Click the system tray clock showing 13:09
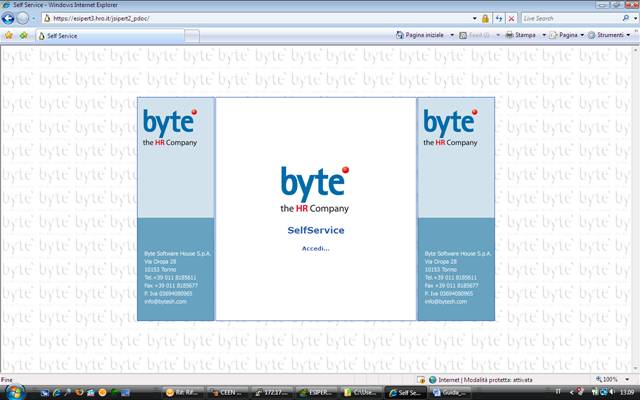This screenshot has height=400, width=640. 629,392
